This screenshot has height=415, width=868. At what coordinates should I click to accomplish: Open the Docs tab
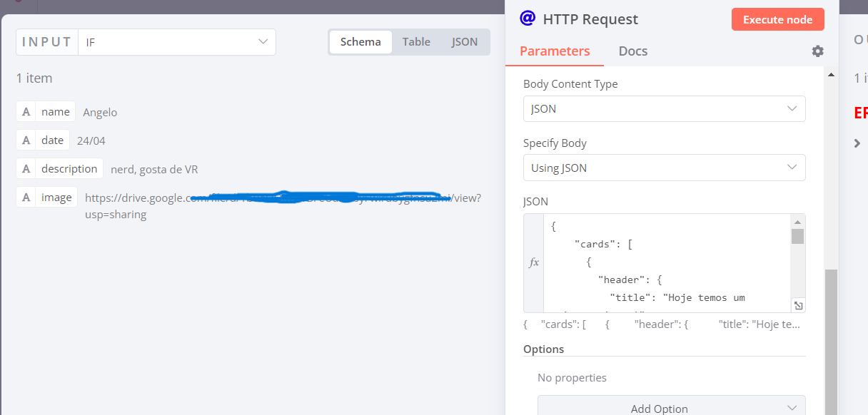pos(633,51)
